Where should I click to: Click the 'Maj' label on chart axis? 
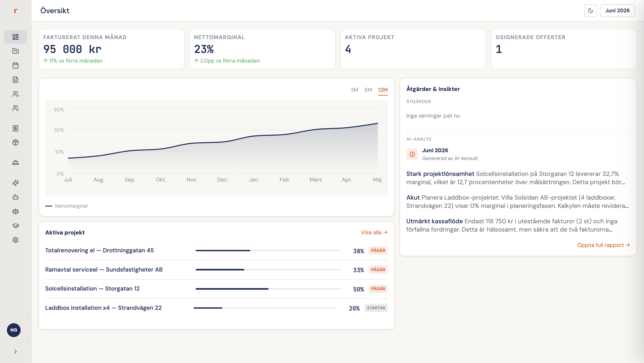[x=377, y=180]
